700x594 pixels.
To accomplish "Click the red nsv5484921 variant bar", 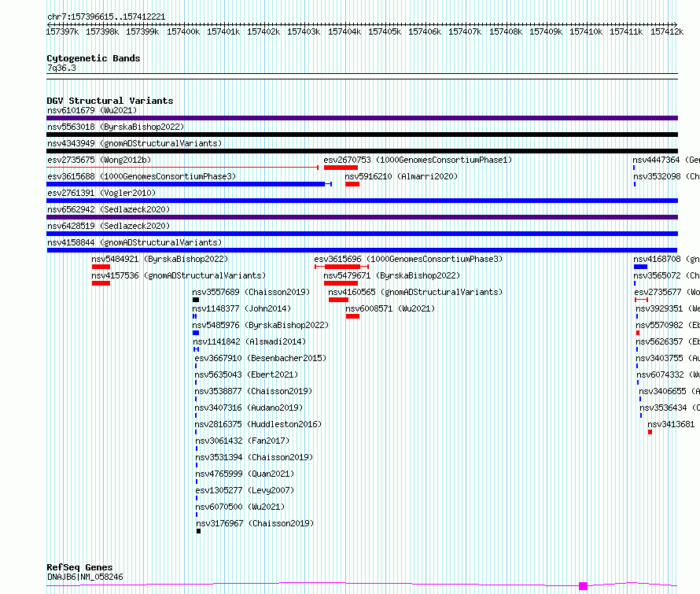I will click(x=101, y=267).
